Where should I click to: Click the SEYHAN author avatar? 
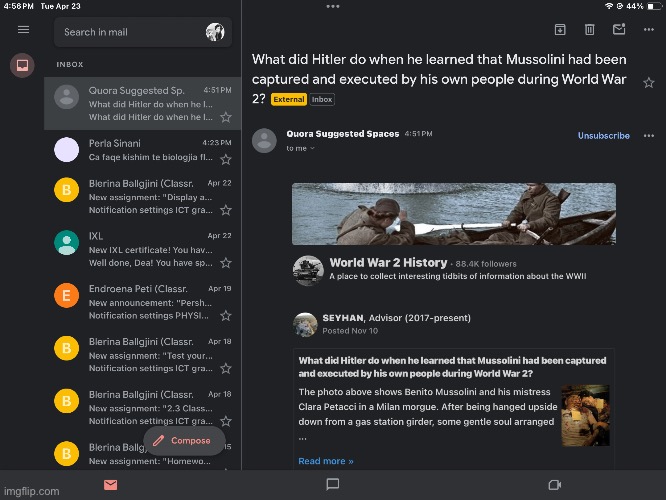[305, 324]
